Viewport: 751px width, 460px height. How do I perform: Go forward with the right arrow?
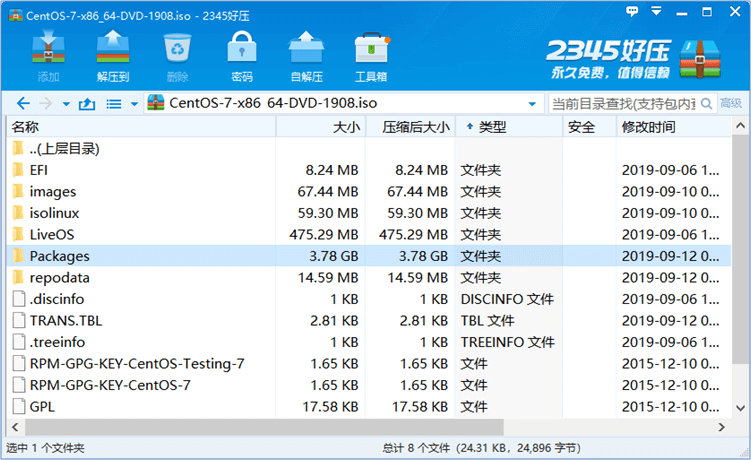(x=46, y=103)
